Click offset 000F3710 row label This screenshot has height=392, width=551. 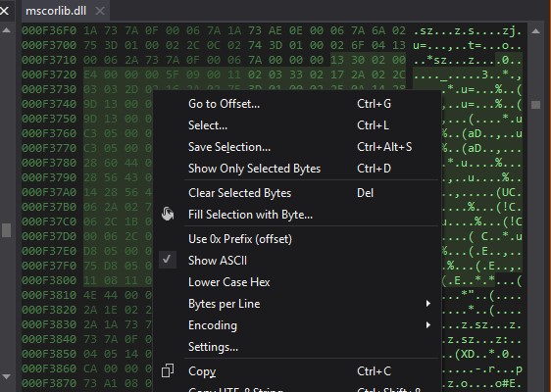(x=49, y=60)
